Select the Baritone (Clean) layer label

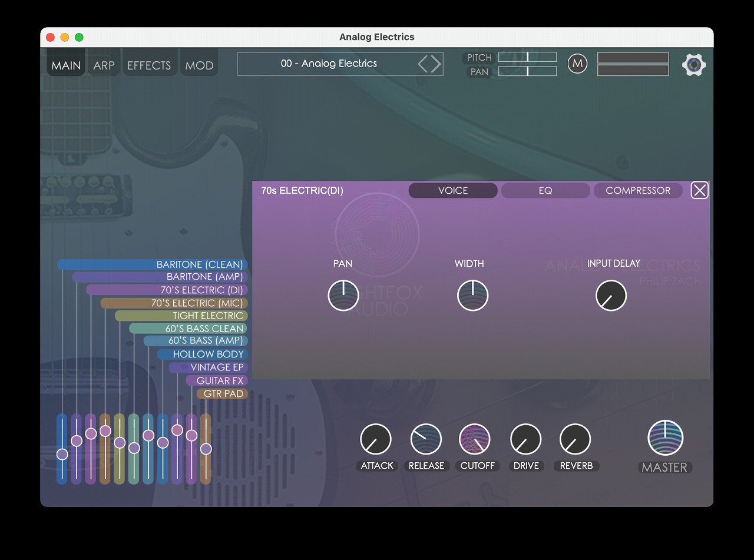pyautogui.click(x=199, y=264)
